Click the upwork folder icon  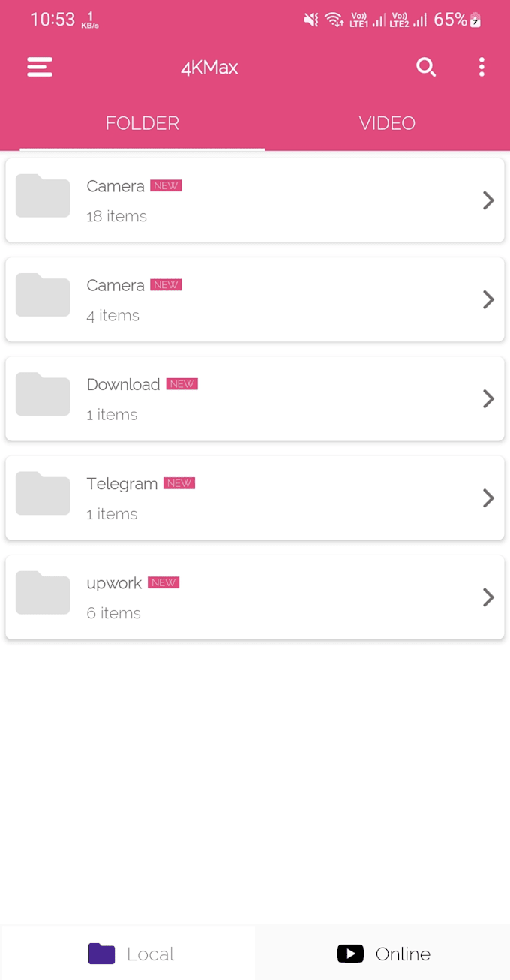pos(43,593)
